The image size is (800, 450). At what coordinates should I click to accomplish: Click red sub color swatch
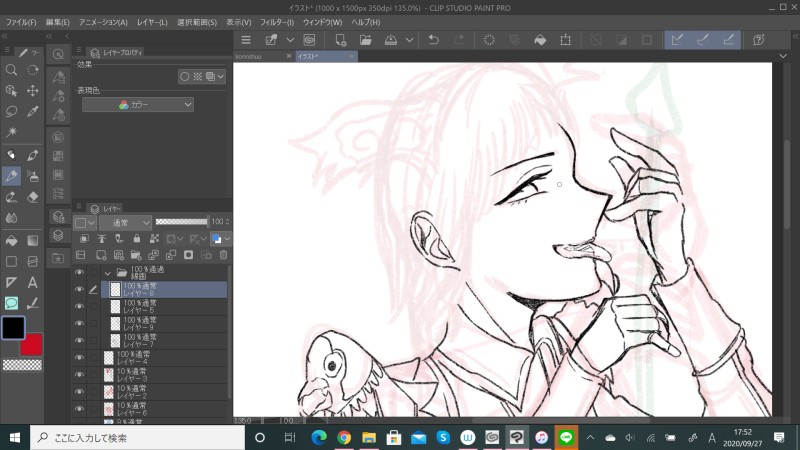[x=33, y=346]
